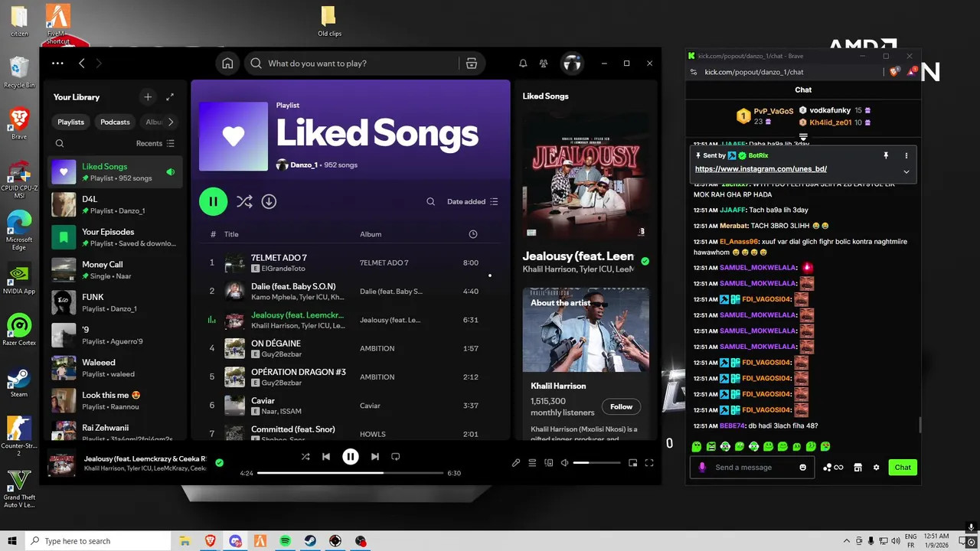Click the Windows Start button
Screen dimensions: 980x551
[x=11, y=541]
